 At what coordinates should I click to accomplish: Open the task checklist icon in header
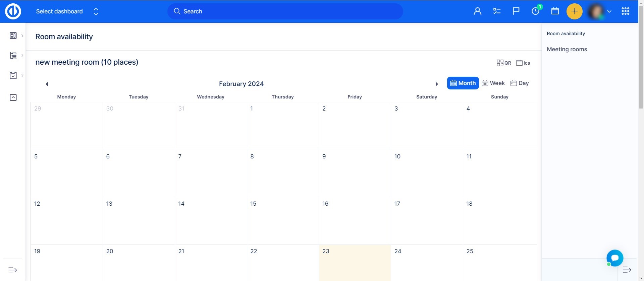click(x=497, y=11)
